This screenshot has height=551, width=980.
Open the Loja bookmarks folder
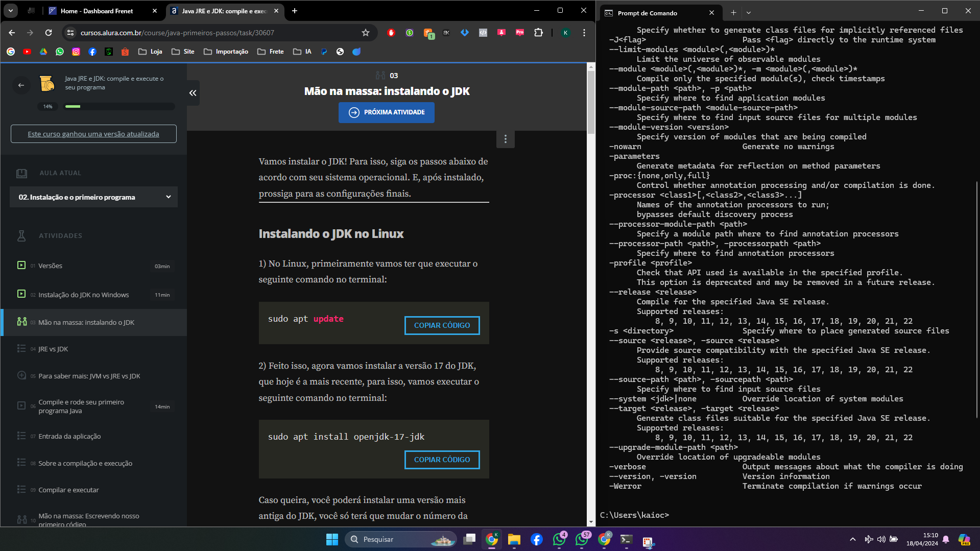150,52
